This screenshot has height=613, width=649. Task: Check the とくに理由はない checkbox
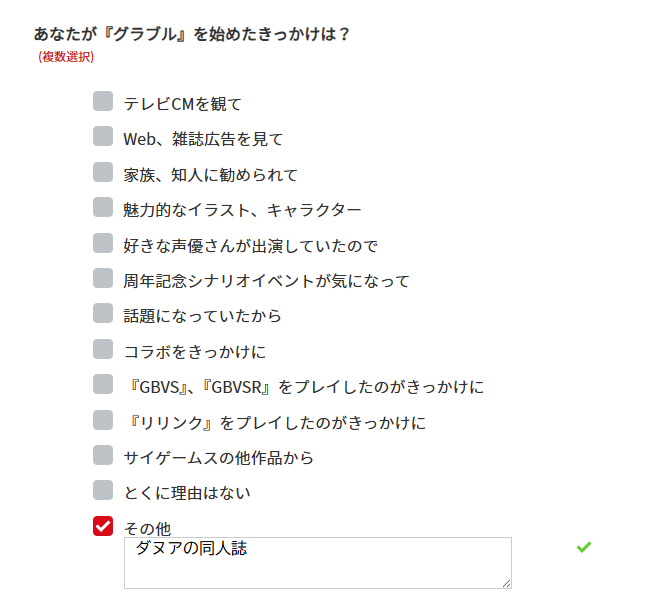click(103, 491)
